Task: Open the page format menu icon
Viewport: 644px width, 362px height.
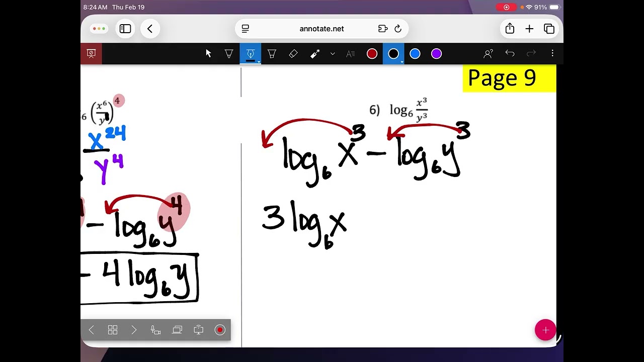Action: (246, 29)
